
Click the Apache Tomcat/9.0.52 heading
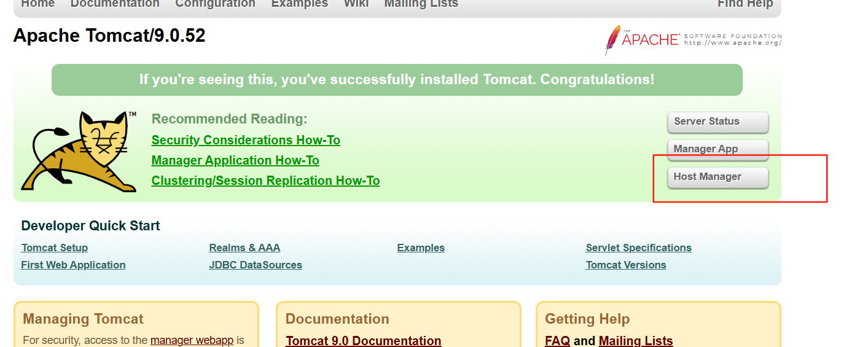pos(109,36)
